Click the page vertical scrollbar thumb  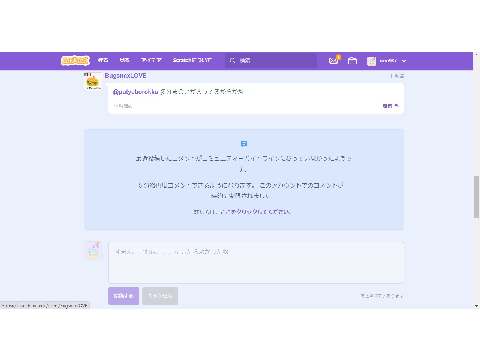coord(476,197)
